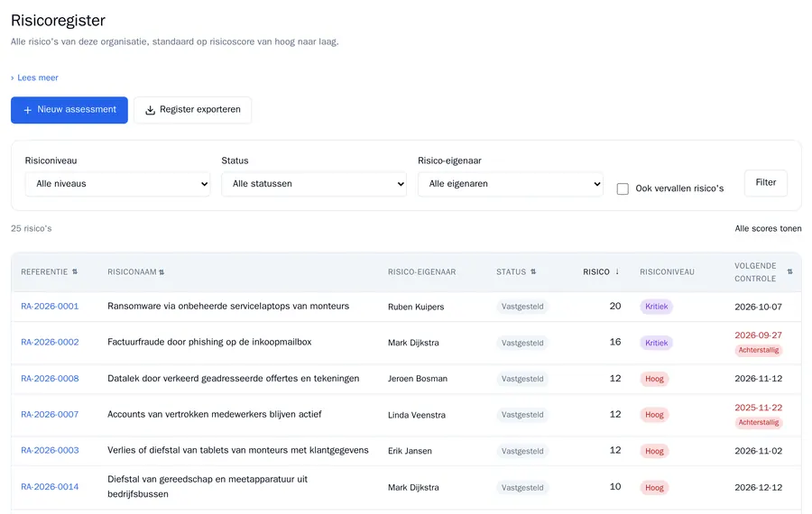This screenshot has height=514, width=812.
Task: Open risk RA-2026-0002
Action: pyautogui.click(x=50, y=342)
